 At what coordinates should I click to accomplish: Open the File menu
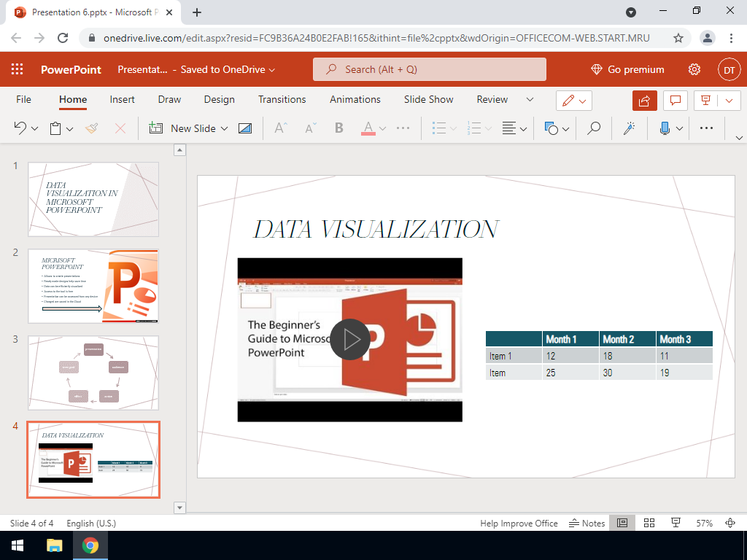(x=23, y=99)
